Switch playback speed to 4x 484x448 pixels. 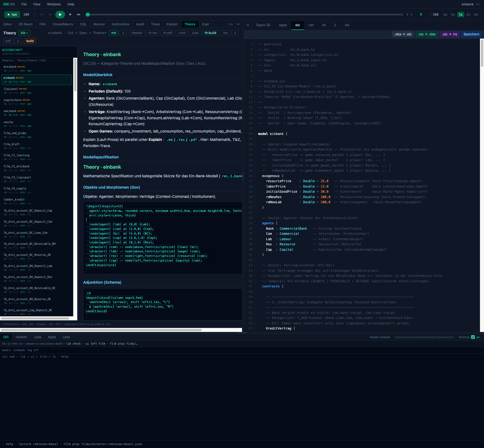point(476,15)
